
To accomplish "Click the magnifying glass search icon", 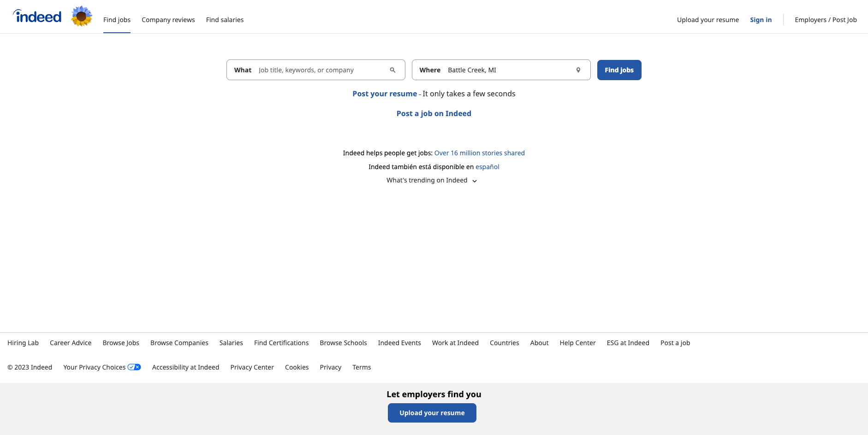I will pos(392,70).
